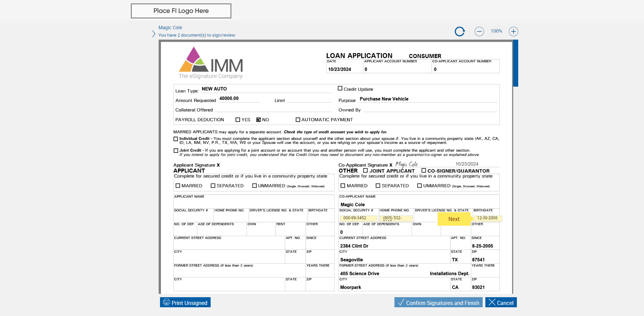Click the 'Place FI Logo Here' box
Viewport: 644px width, 316px height.
181,11
